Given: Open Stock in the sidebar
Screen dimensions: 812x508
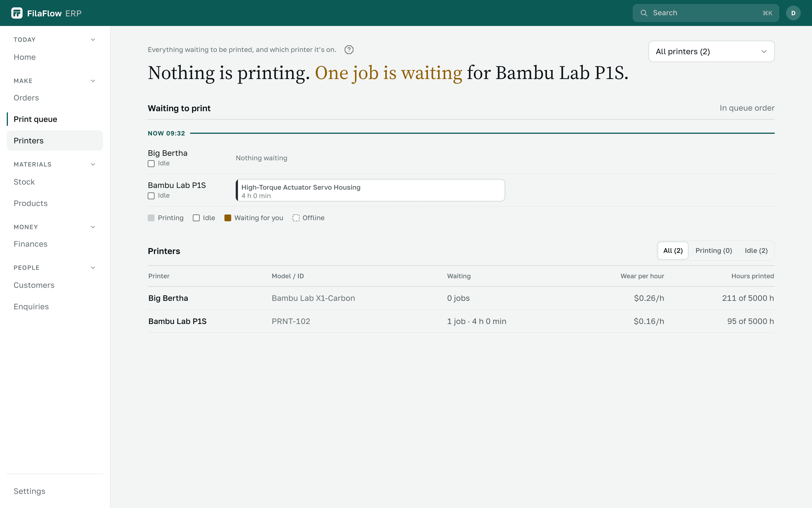Looking at the screenshot, I should 55,182.
